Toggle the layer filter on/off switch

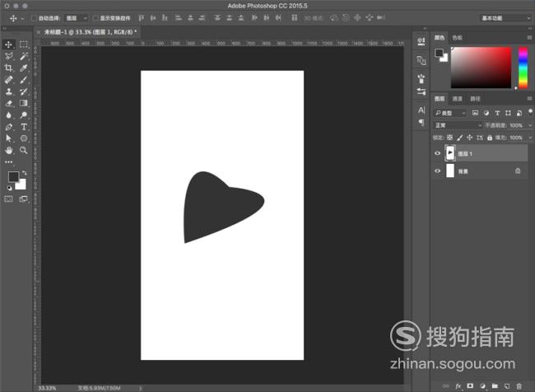[x=530, y=112]
